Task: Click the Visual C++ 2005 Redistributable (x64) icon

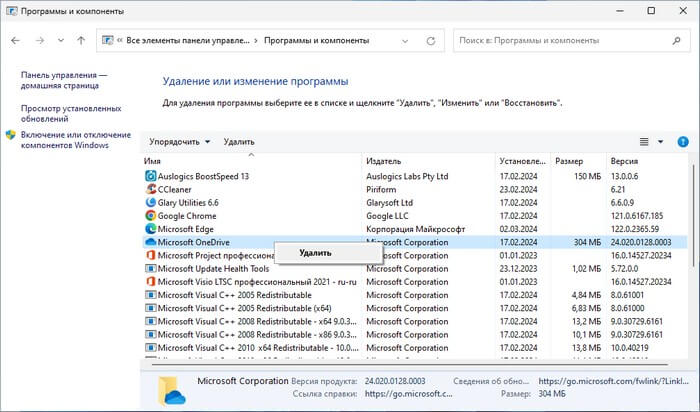Action: point(151,308)
